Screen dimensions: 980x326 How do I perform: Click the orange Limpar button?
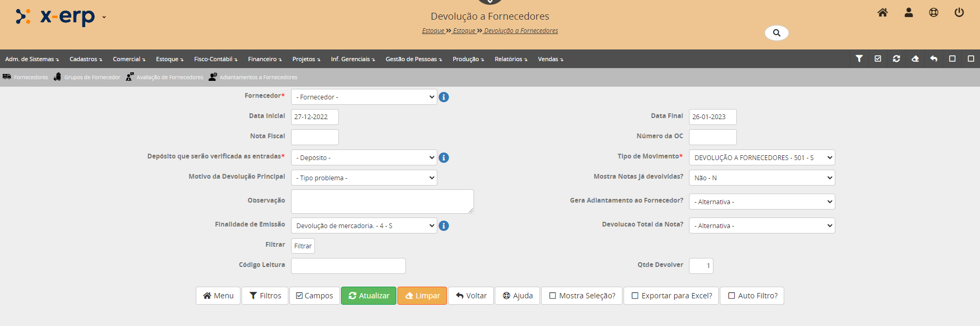coord(422,296)
